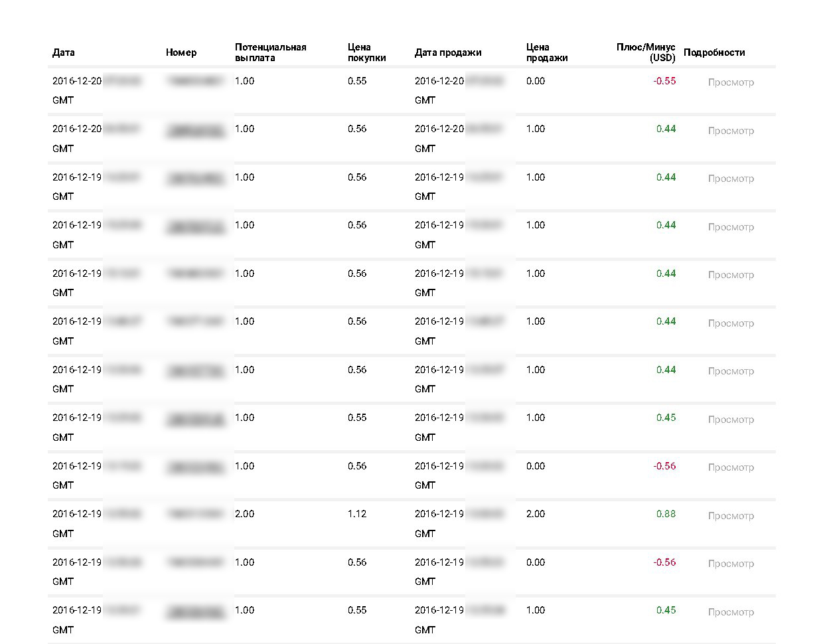Open Просмотр for the -0.55 loss row

pyautogui.click(x=731, y=82)
